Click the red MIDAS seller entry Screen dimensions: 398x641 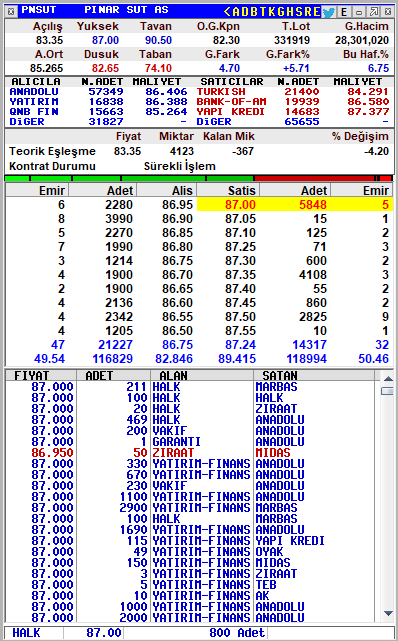click(x=273, y=453)
